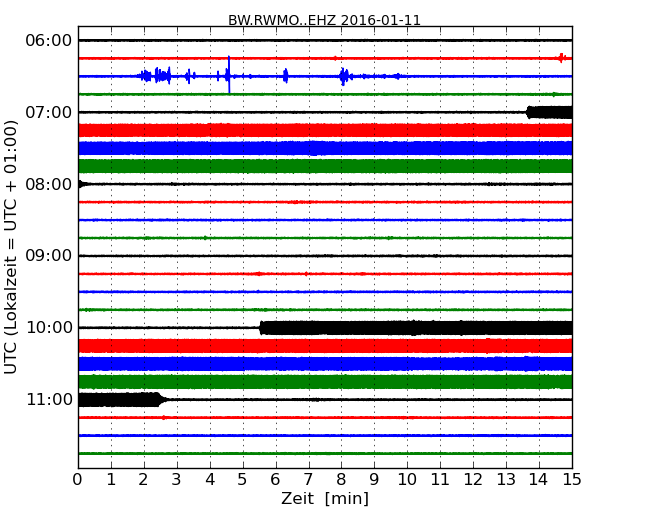
Task: Click the 06:00 time label
Action: tap(49, 41)
